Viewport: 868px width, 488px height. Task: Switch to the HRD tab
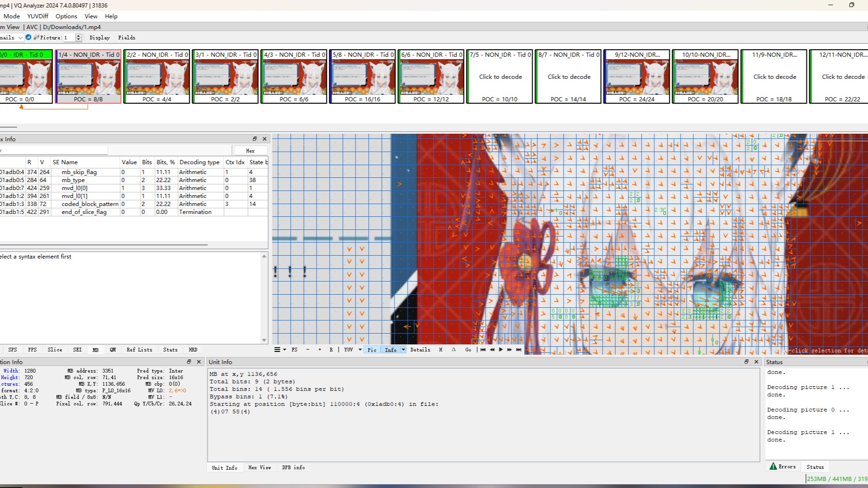193,350
